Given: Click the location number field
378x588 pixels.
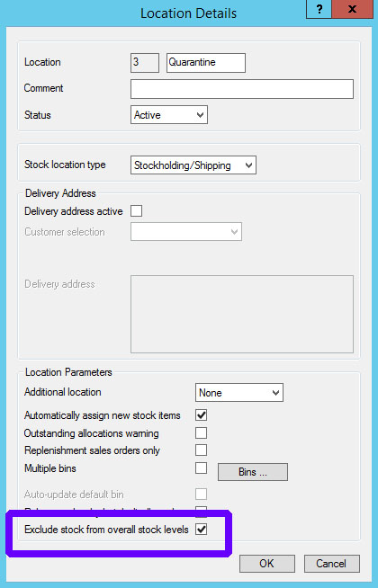Looking at the screenshot, I should click(x=145, y=63).
